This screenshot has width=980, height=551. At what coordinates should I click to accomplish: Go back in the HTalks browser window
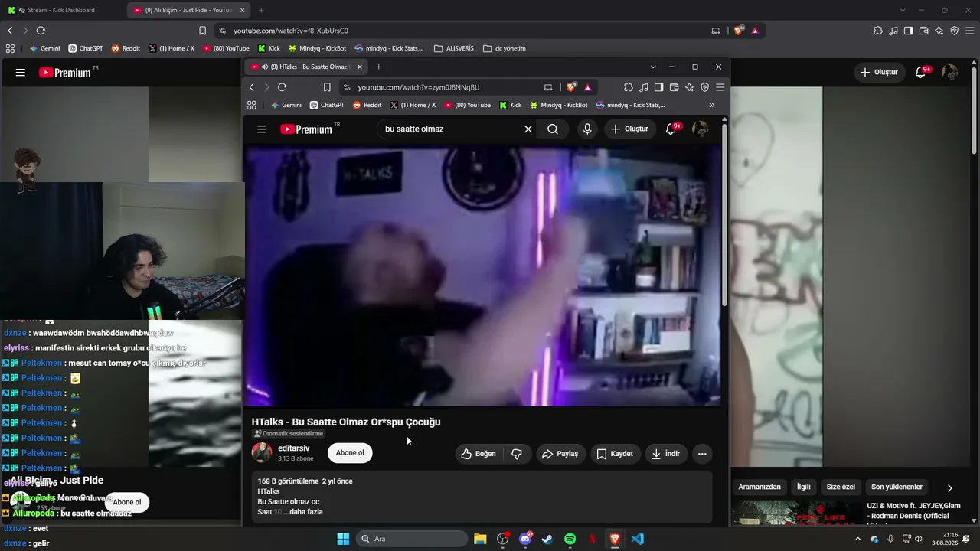[x=252, y=87]
